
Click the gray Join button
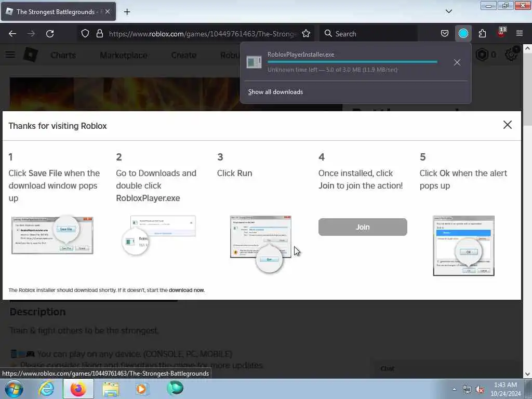click(362, 227)
